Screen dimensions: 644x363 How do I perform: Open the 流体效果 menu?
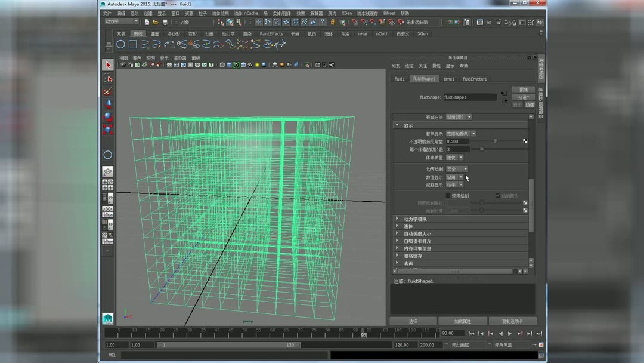(x=220, y=13)
